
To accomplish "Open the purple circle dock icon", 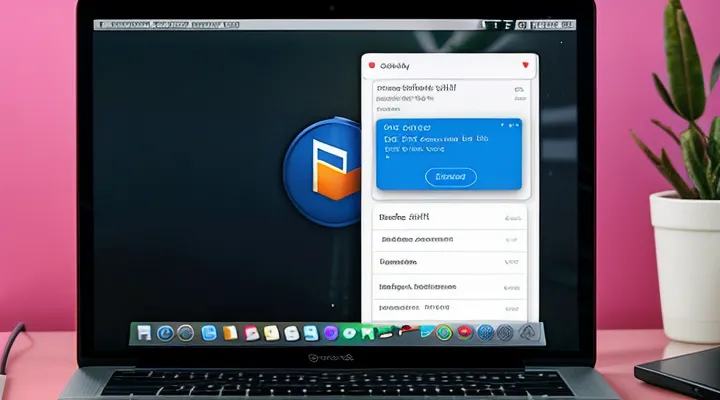I will [331, 333].
